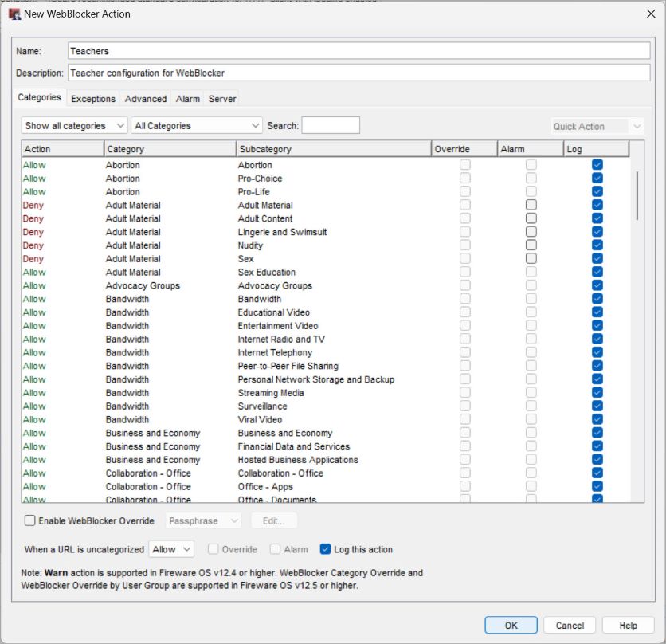Click the Cancel button
The height and width of the screenshot is (644, 666).
[x=570, y=625]
